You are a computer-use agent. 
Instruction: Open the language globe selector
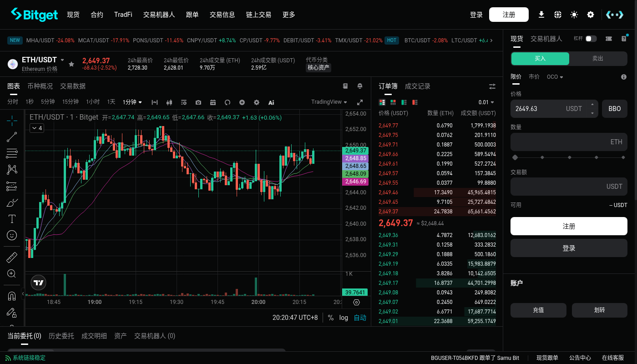558,15
